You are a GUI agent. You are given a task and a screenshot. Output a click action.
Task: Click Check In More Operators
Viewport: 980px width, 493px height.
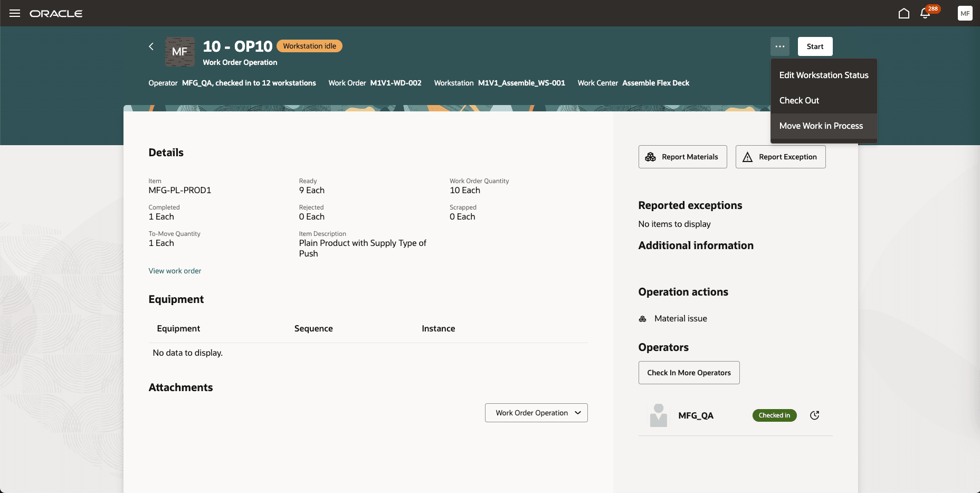click(689, 373)
